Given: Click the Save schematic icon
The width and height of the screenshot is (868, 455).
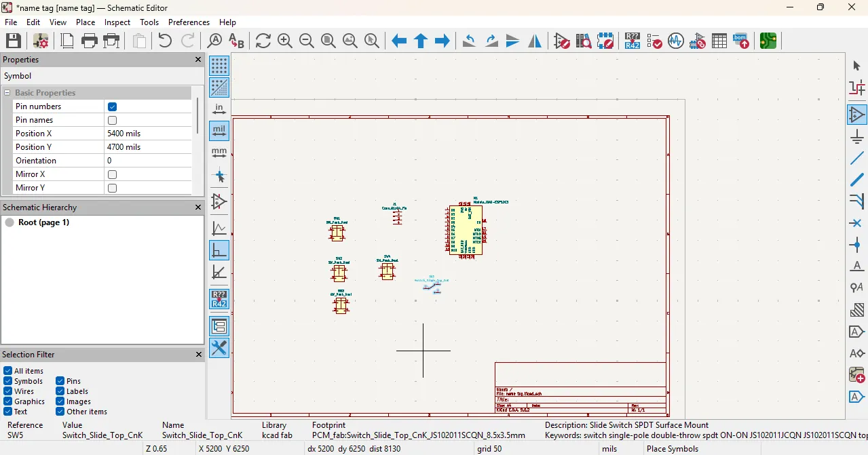Looking at the screenshot, I should (13, 41).
